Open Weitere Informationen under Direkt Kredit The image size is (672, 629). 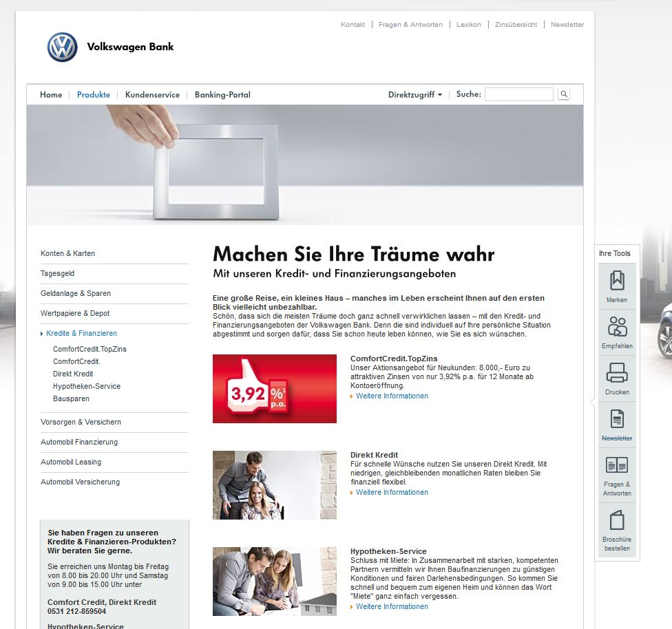(x=392, y=492)
